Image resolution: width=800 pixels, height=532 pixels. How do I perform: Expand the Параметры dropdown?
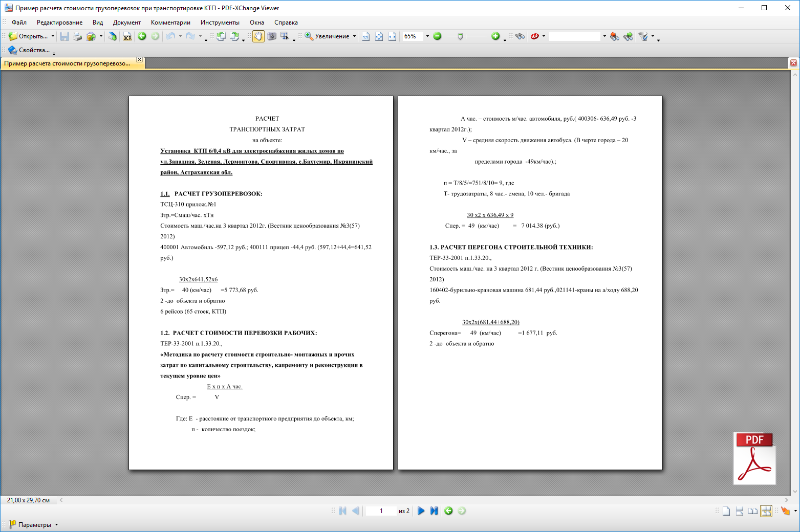56,525
